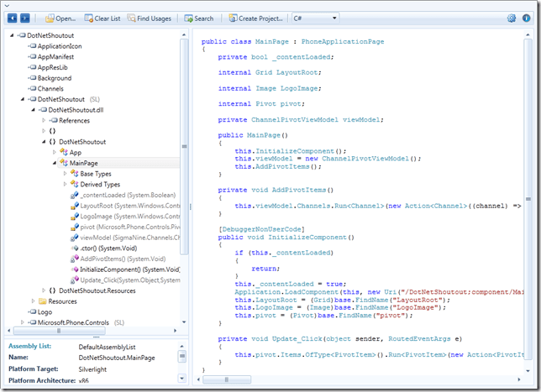Click code panel scroll down arrow

point(528,371)
